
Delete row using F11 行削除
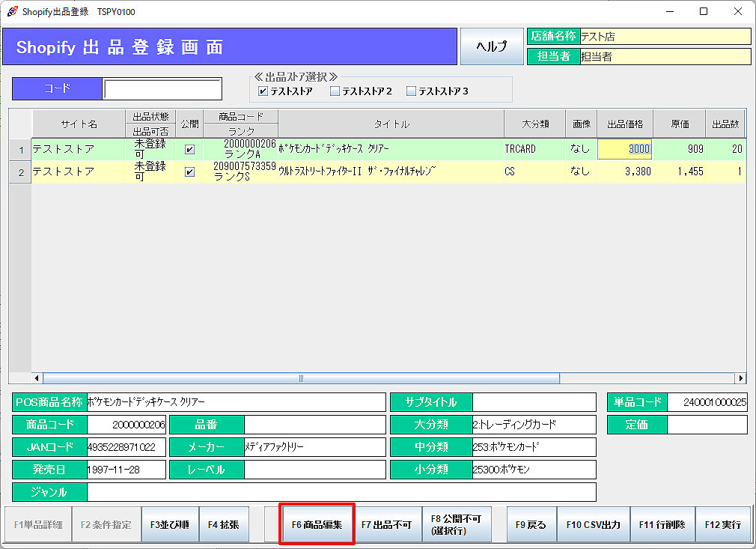tap(662, 524)
